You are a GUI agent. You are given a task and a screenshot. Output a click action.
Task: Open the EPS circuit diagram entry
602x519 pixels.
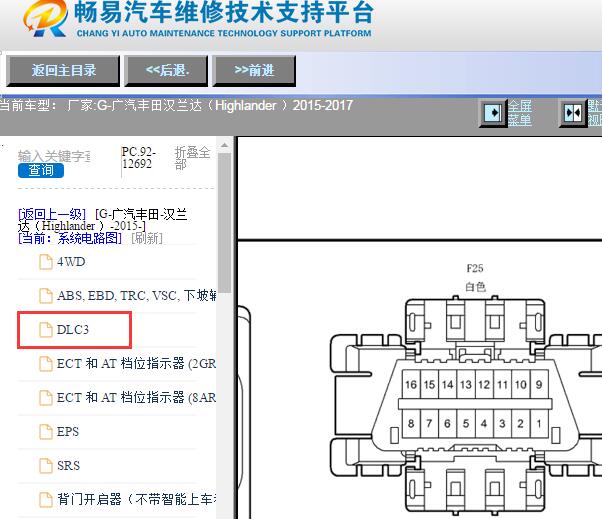(x=68, y=432)
